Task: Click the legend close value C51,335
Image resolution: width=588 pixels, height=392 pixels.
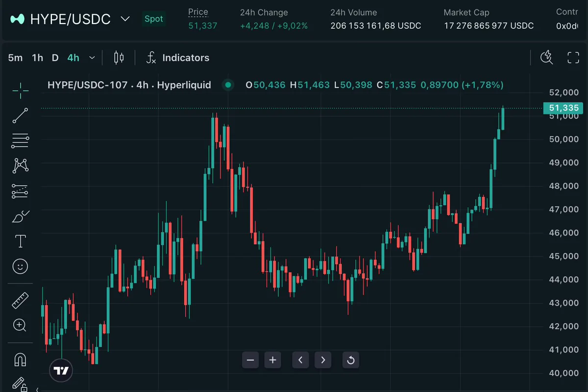Action: point(396,85)
